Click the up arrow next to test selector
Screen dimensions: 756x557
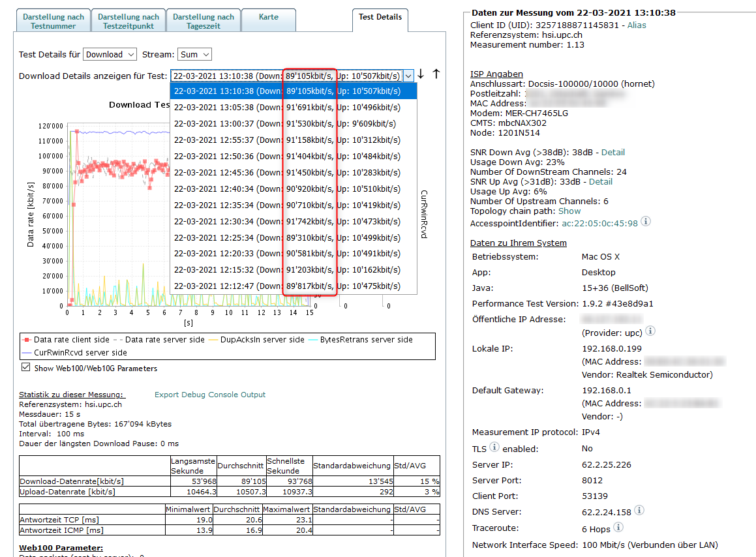pos(436,74)
